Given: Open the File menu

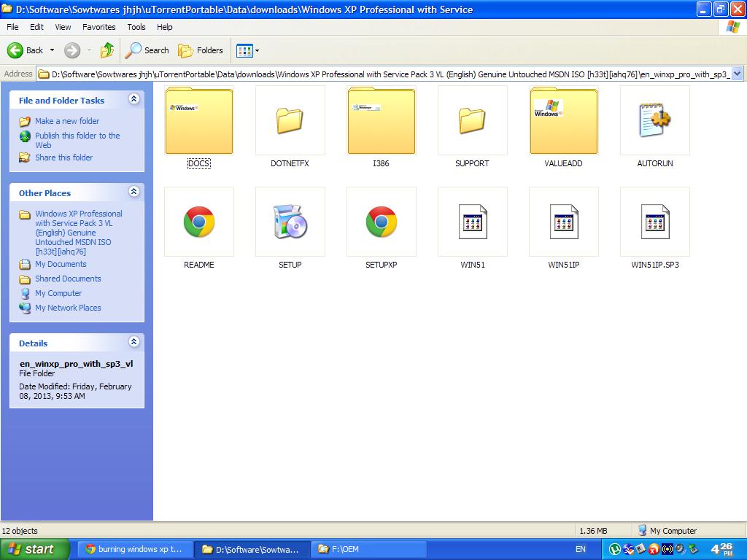Looking at the screenshot, I should tap(12, 27).
